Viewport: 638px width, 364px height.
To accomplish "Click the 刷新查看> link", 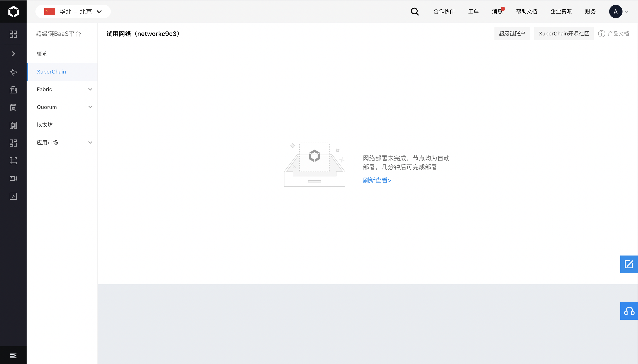I will pyautogui.click(x=377, y=180).
